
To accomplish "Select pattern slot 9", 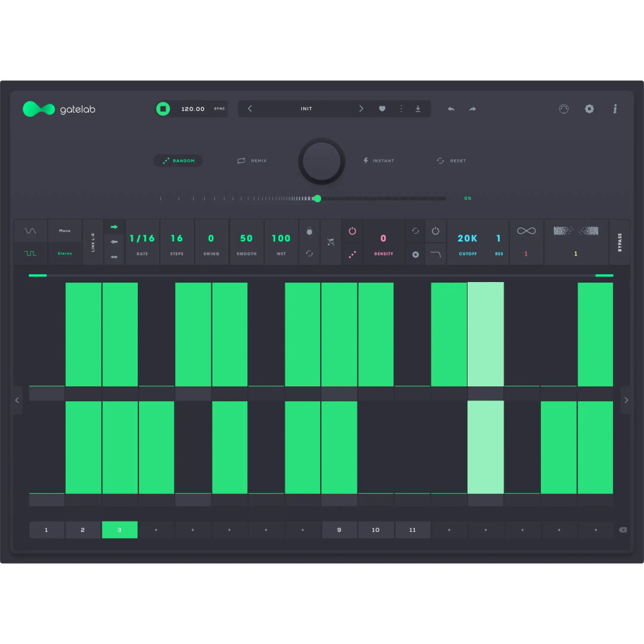I will pos(339,530).
